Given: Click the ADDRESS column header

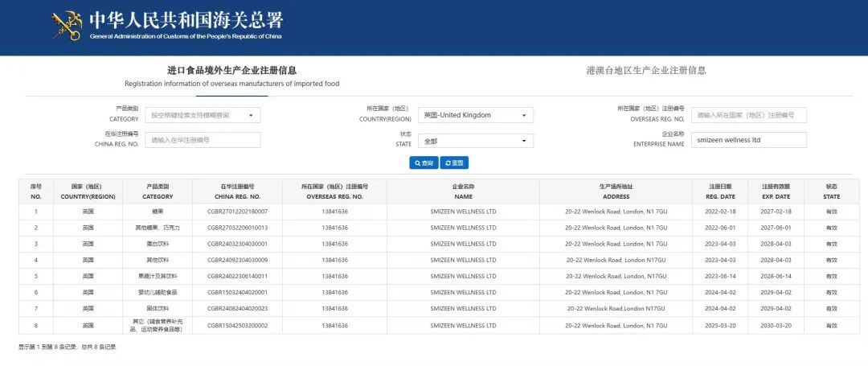Looking at the screenshot, I should pyautogui.click(x=616, y=191).
